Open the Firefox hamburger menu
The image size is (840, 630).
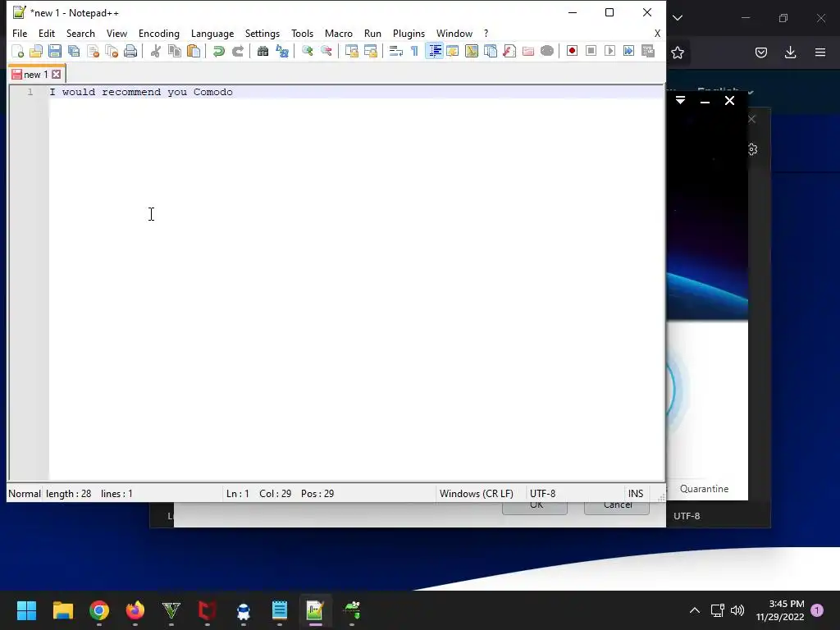(820, 52)
